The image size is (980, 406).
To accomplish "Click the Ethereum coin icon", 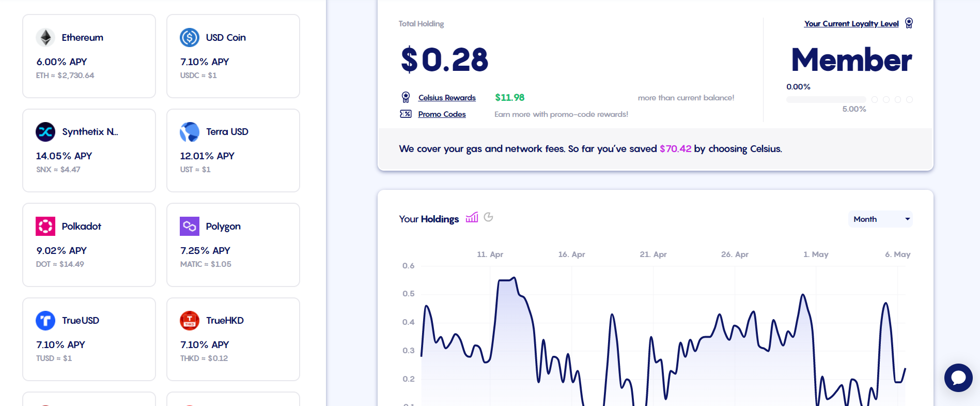I will tap(45, 37).
